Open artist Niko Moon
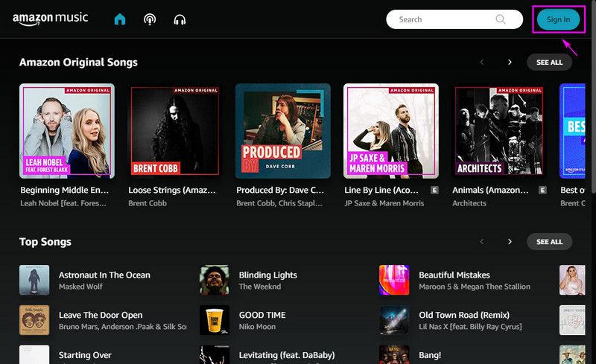The image size is (596, 364). (x=257, y=326)
